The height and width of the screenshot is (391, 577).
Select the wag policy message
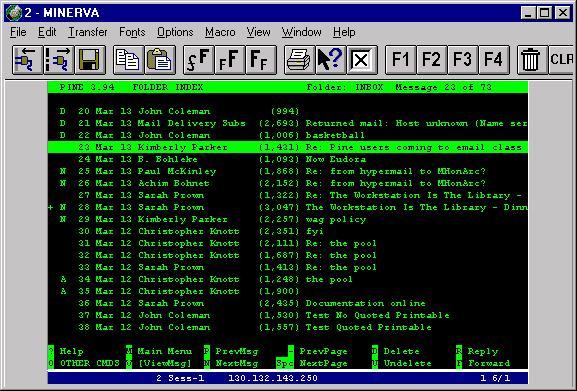point(288,219)
